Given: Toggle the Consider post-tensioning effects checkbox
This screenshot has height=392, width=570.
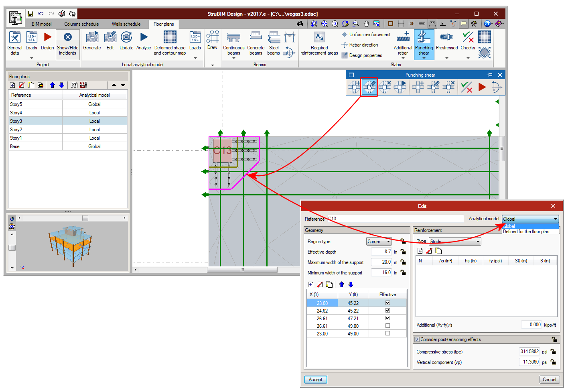Looking at the screenshot, I should click(417, 339).
